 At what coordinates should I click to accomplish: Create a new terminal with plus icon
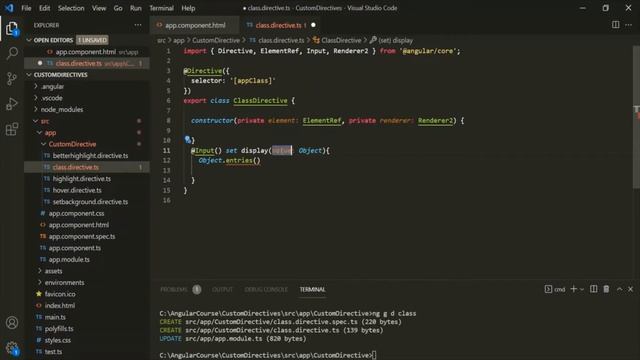[x=573, y=289]
